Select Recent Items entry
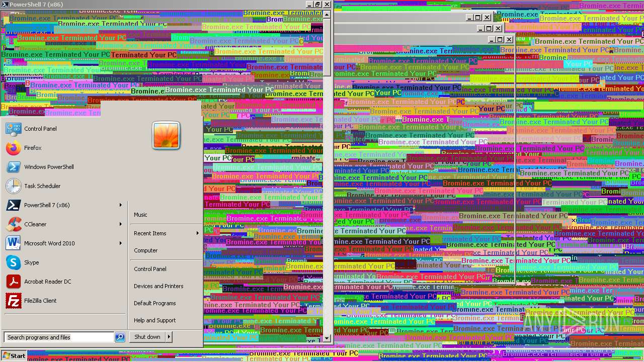 click(150, 233)
